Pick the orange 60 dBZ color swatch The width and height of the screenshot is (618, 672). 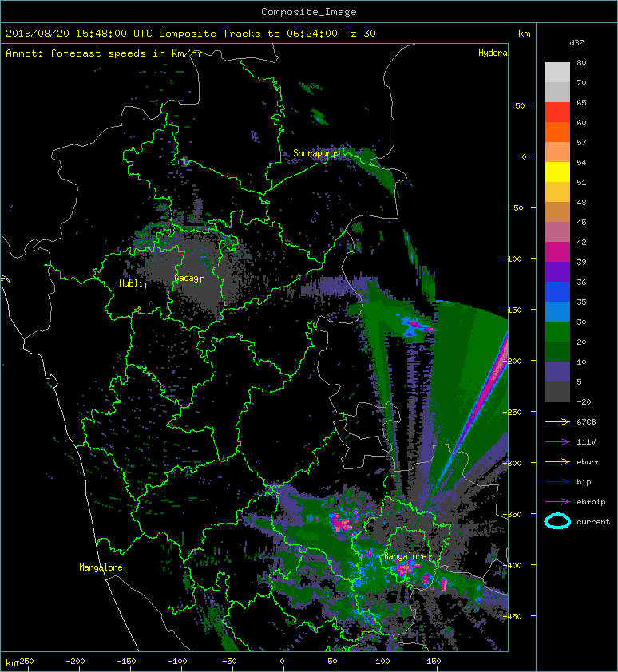pos(557,132)
